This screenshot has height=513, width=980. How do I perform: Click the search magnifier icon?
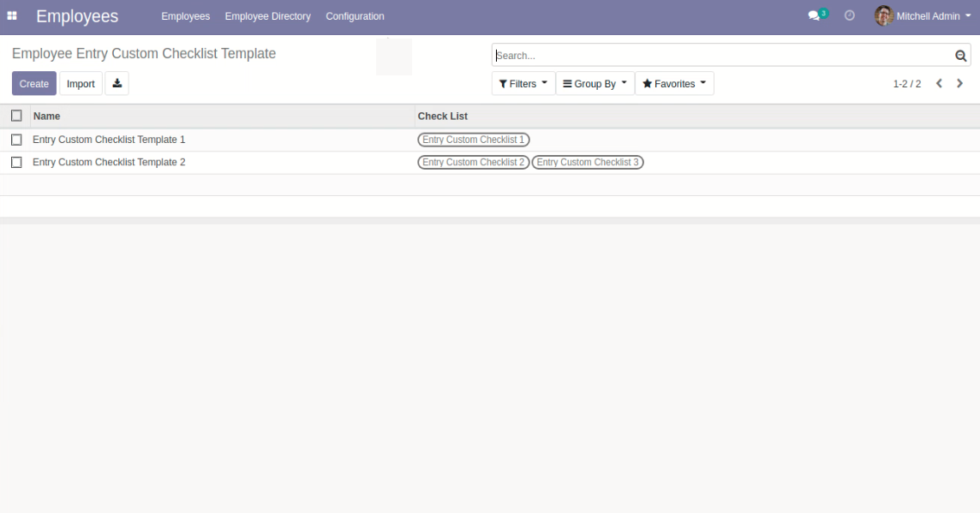[x=960, y=56]
